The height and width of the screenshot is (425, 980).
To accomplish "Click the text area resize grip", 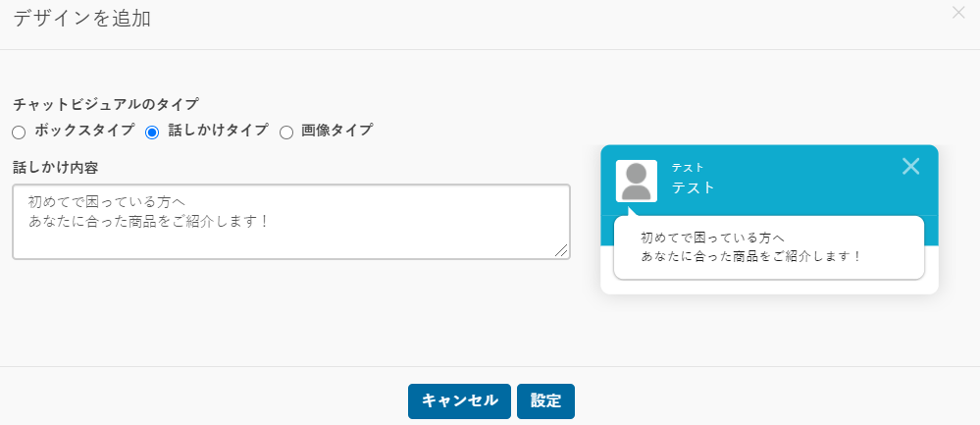I will [561, 250].
